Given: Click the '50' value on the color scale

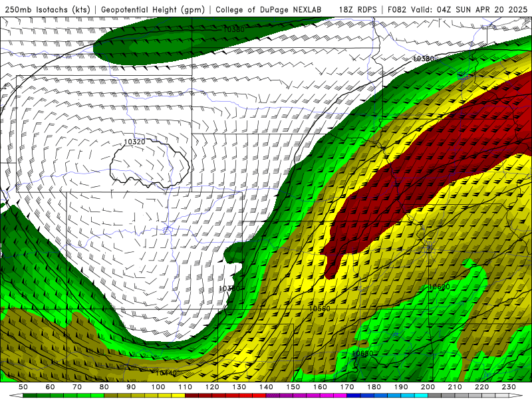Looking at the screenshot, I should 23,387.
